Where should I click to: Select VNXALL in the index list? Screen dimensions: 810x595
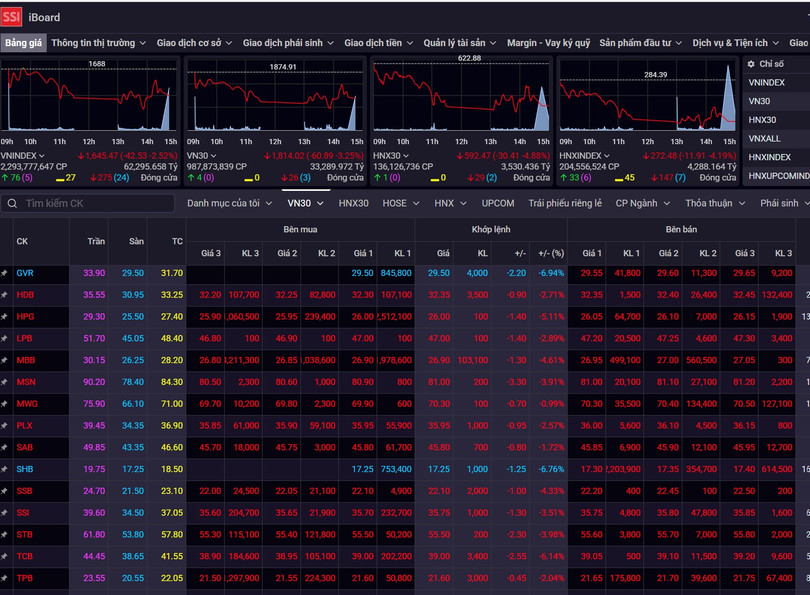[764, 138]
